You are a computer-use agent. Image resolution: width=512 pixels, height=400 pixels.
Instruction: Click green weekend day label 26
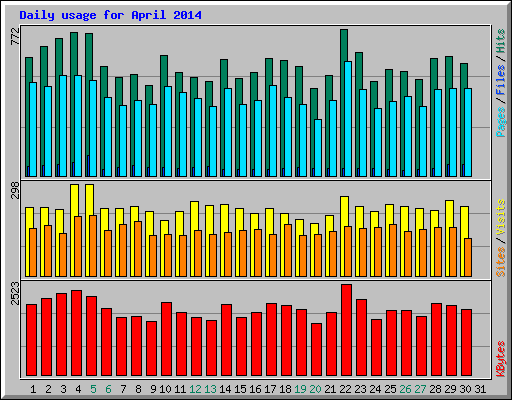(x=405, y=389)
